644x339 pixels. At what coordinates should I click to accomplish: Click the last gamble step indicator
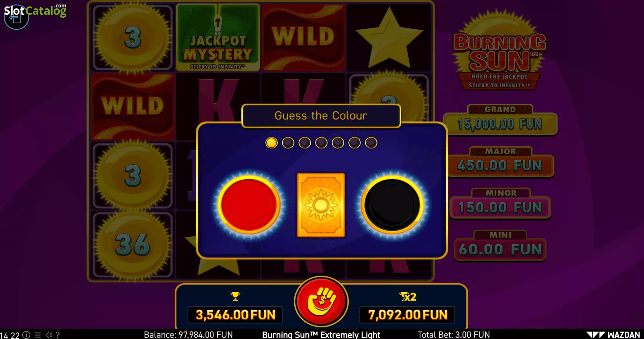[x=371, y=143]
